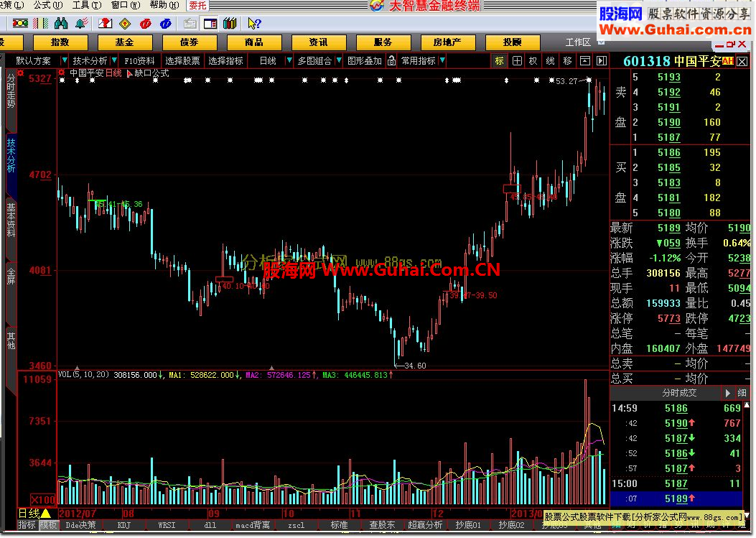Select the KDJ indicator tab
This screenshot has width=756, height=538.
tap(124, 525)
